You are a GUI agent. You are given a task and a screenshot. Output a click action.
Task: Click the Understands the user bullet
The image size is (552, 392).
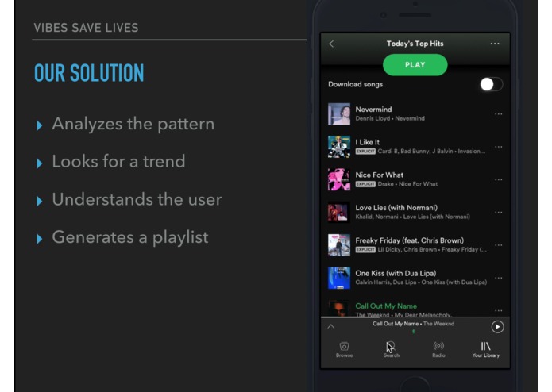pos(137,199)
